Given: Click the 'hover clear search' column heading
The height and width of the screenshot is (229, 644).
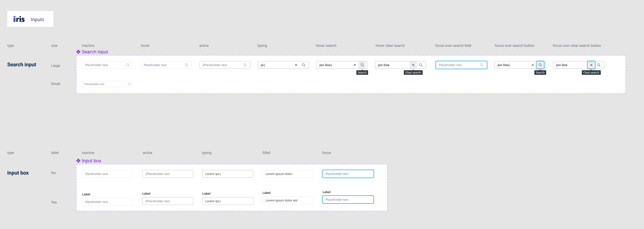Looking at the screenshot, I should click(x=390, y=46).
